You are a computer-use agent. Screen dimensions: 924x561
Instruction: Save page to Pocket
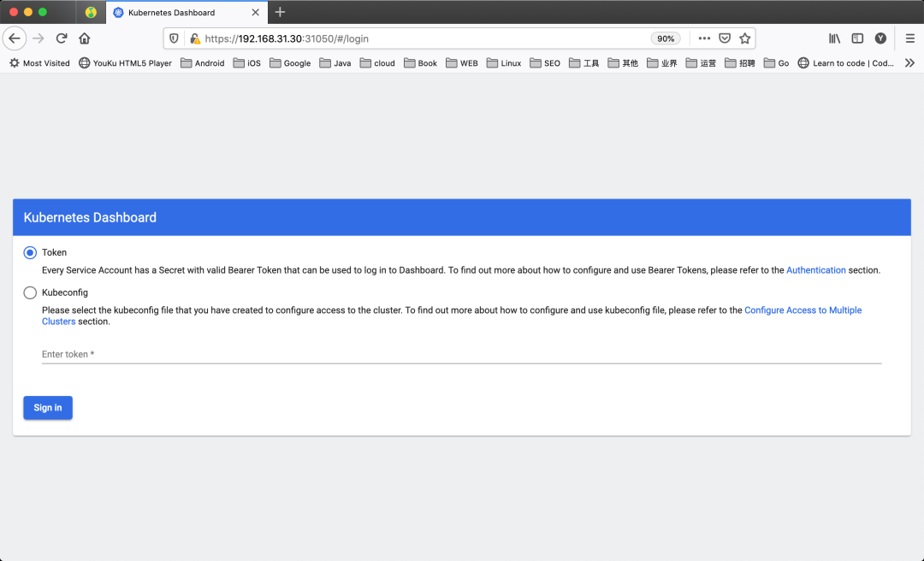click(x=725, y=38)
